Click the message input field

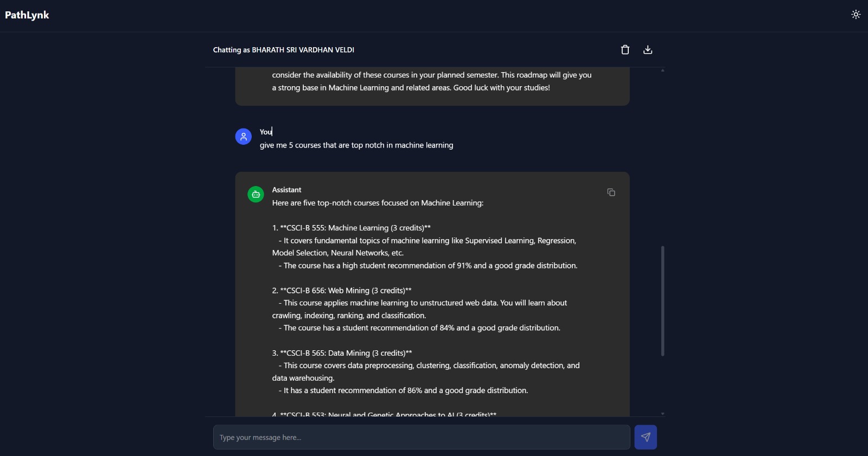[x=422, y=436]
